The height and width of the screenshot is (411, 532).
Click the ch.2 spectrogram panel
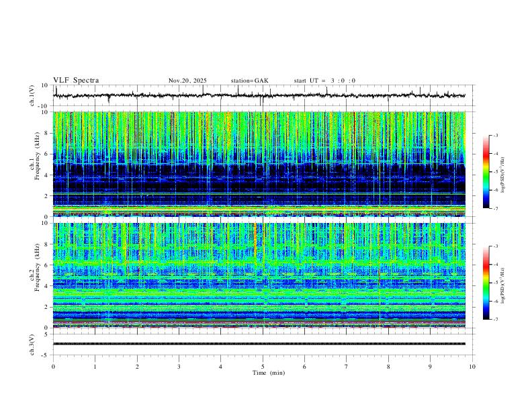pyautogui.click(x=259, y=275)
